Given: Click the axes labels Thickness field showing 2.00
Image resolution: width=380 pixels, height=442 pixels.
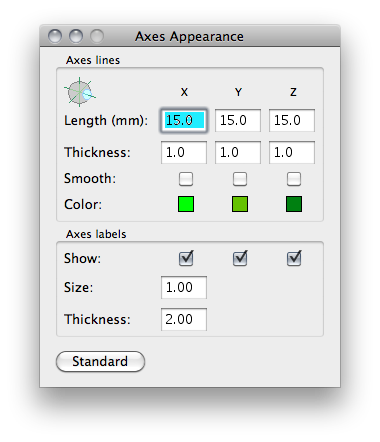Looking at the screenshot, I should (184, 319).
